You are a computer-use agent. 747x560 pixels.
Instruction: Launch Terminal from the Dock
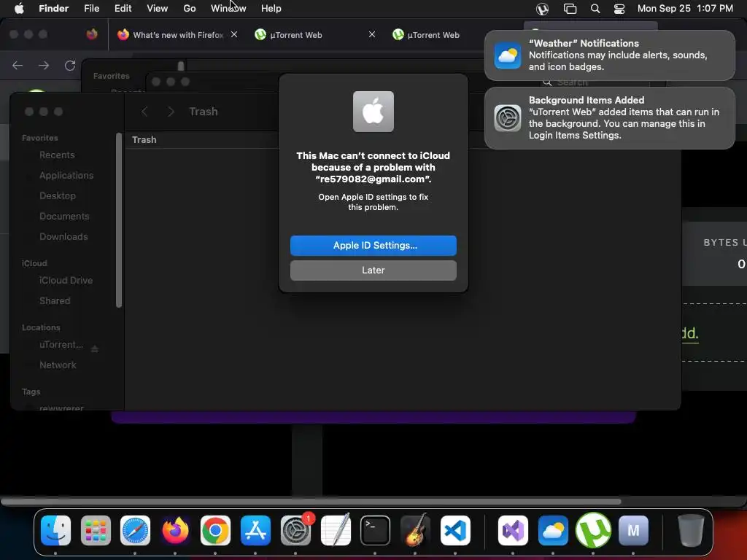(375, 530)
